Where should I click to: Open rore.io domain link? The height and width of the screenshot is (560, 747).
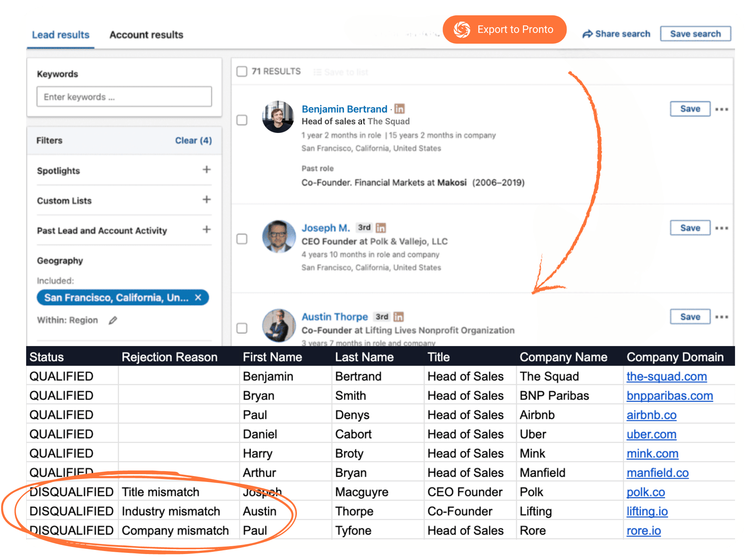[644, 531]
